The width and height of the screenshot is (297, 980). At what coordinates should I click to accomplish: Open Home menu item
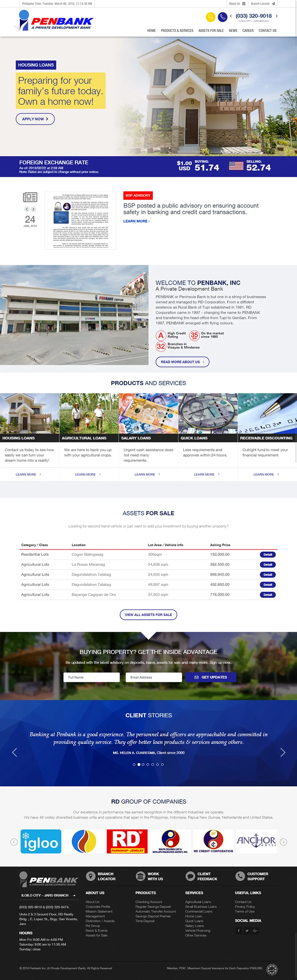pyautogui.click(x=151, y=30)
